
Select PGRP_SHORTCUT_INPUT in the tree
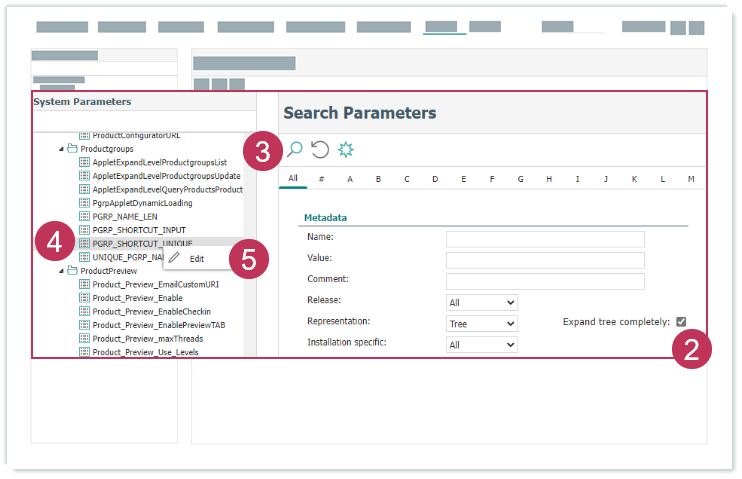click(139, 230)
